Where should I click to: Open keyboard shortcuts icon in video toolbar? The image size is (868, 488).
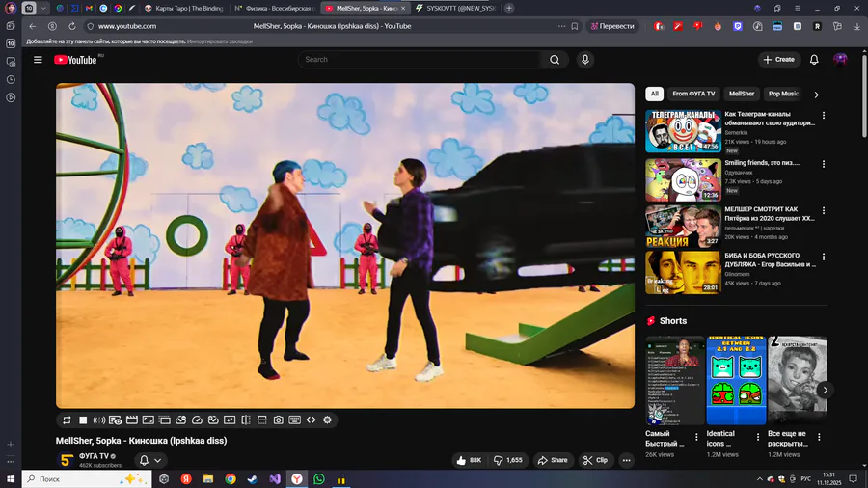tap(294, 420)
